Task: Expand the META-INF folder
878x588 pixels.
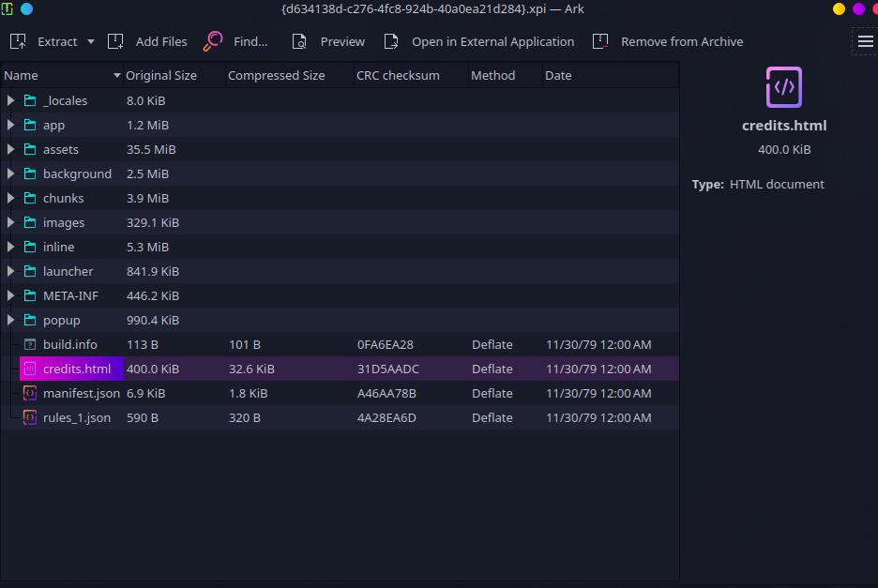Action: (11, 295)
